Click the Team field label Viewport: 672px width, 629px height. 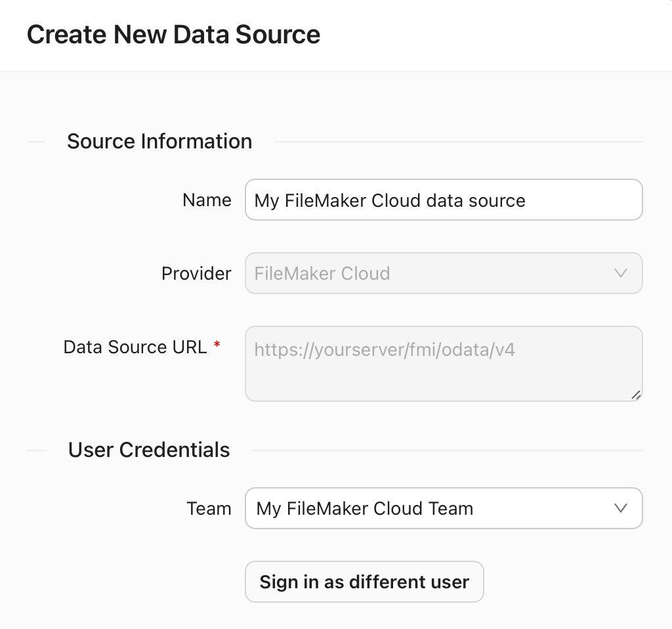pos(209,508)
